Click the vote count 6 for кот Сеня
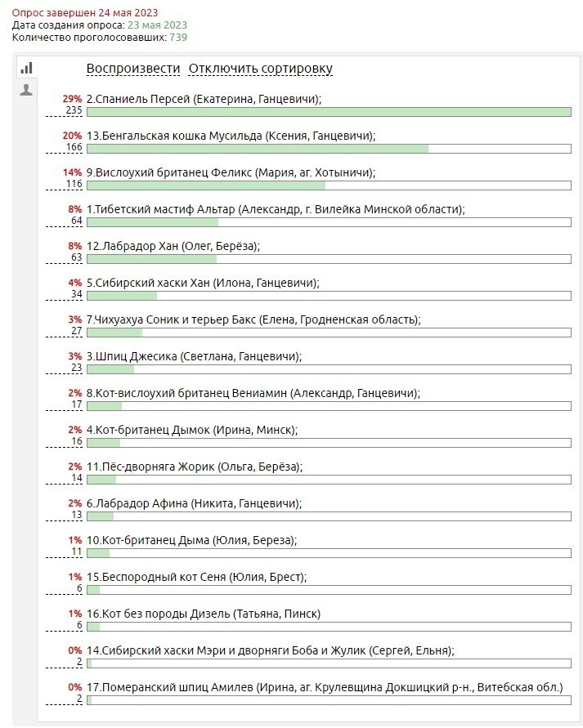583x728 pixels. point(79,587)
